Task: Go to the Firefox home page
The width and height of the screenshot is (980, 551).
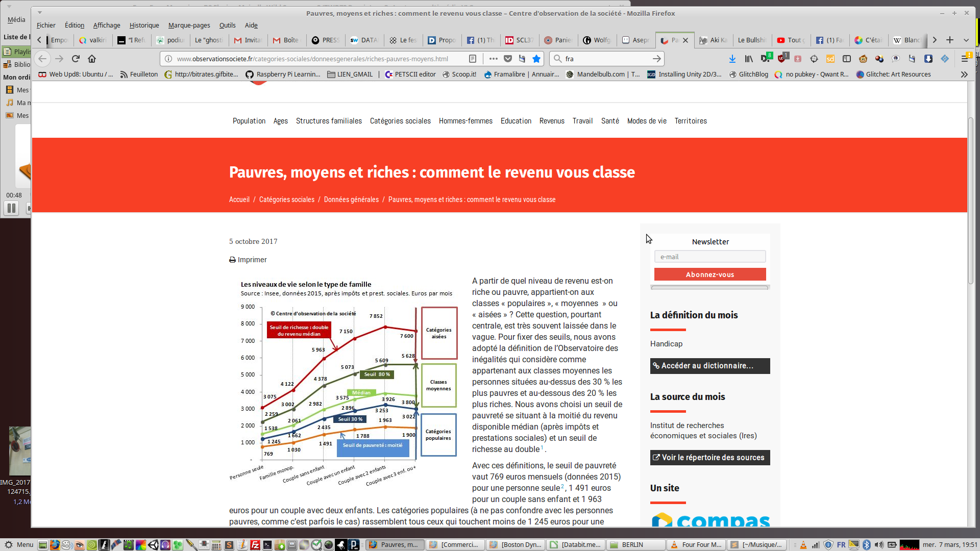Action: [92, 59]
